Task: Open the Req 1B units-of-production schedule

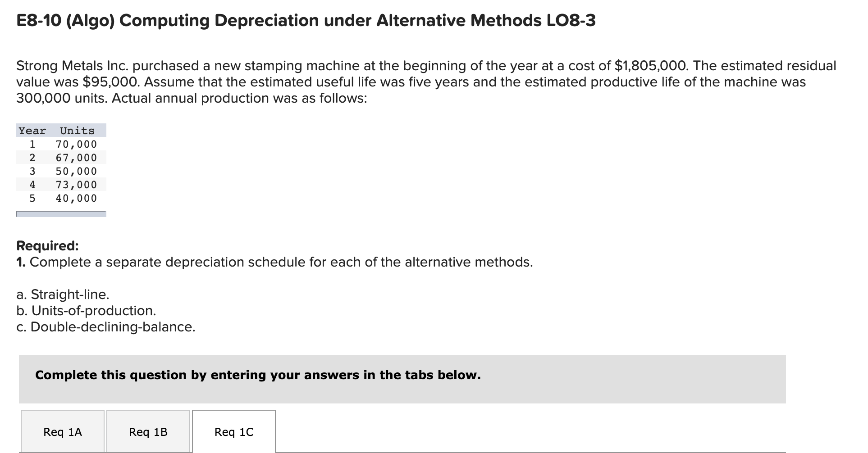Action: point(148,432)
